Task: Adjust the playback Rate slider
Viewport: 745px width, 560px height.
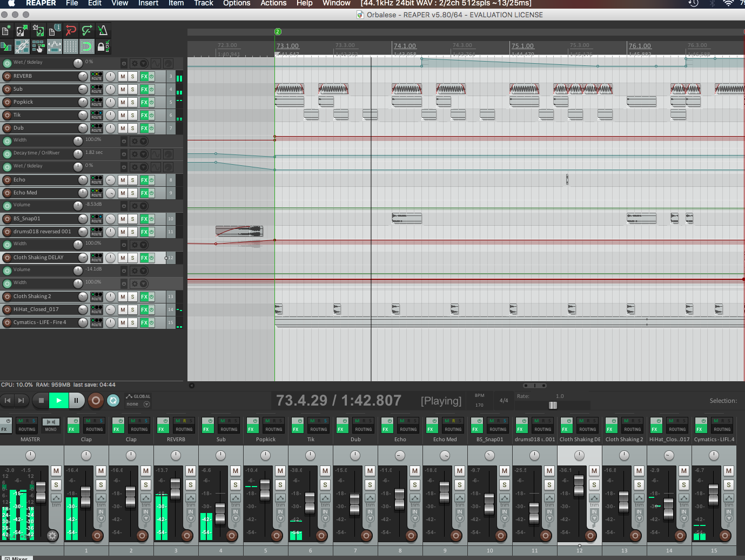Action: [553, 405]
